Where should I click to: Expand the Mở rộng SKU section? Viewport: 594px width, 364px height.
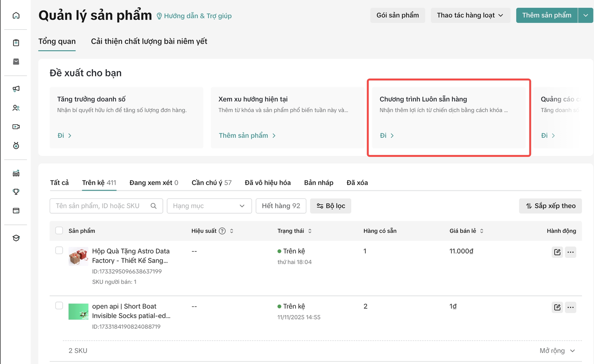point(557,351)
